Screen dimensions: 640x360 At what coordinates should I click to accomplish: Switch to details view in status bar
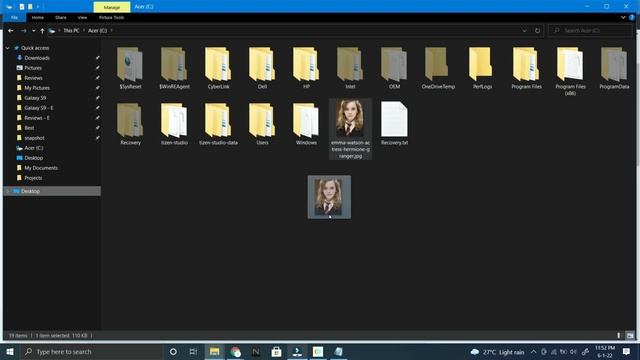click(619, 336)
